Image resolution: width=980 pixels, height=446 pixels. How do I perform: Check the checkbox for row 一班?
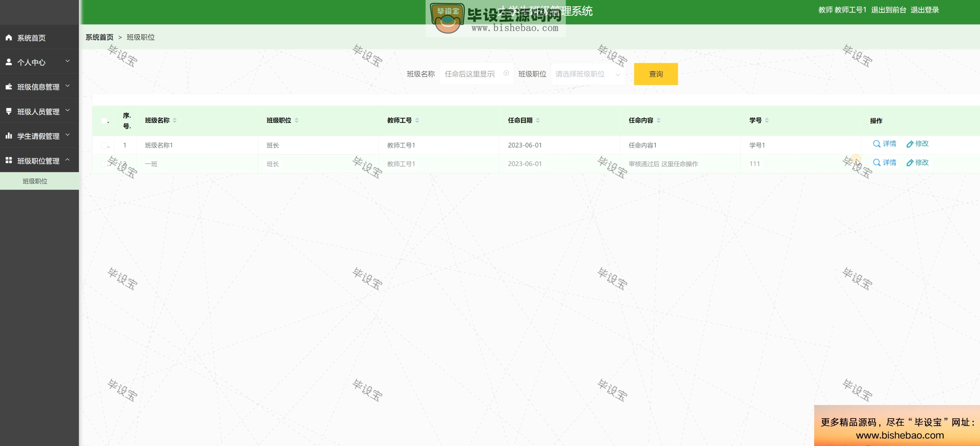[104, 164]
